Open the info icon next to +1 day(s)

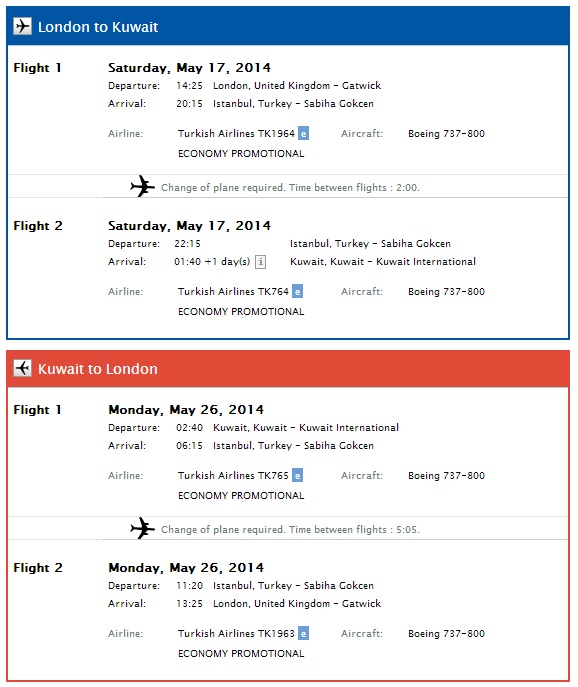point(260,262)
